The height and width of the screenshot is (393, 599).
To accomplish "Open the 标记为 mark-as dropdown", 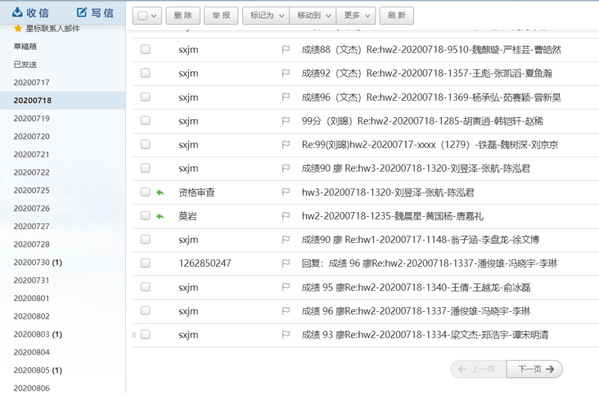I will [266, 16].
